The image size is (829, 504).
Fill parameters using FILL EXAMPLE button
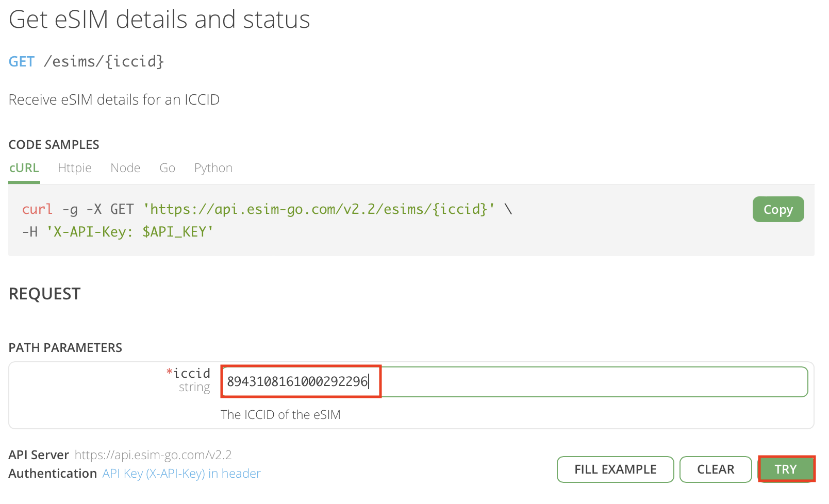[x=615, y=469]
